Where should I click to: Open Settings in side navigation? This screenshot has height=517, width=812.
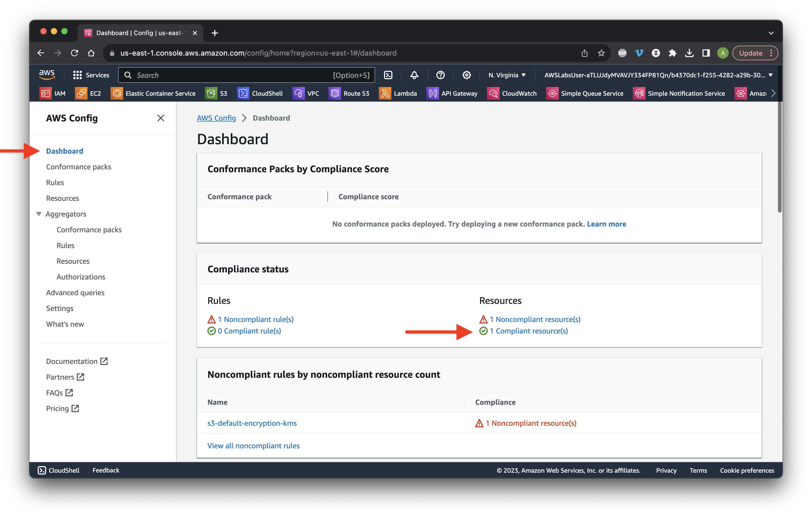coord(60,308)
